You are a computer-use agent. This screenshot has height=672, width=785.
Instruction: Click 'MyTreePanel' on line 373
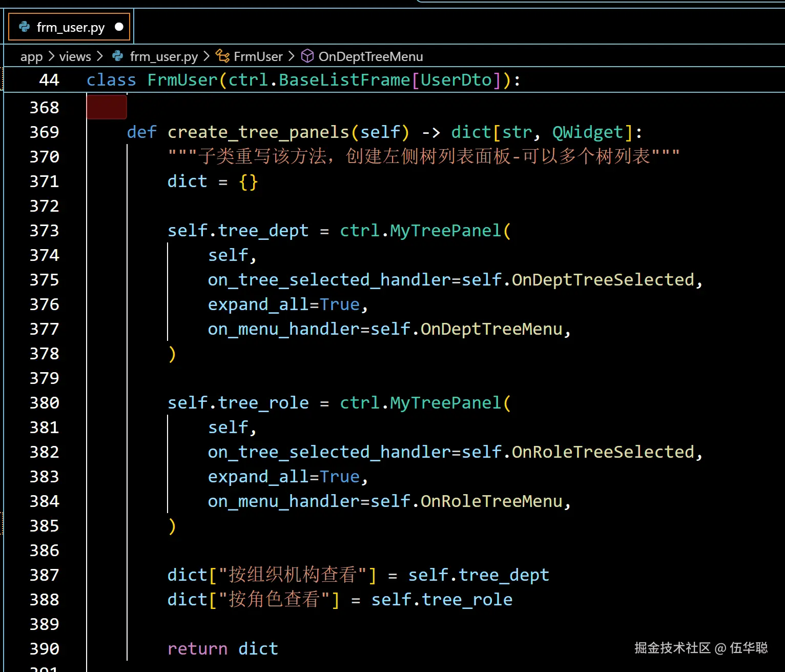click(446, 231)
